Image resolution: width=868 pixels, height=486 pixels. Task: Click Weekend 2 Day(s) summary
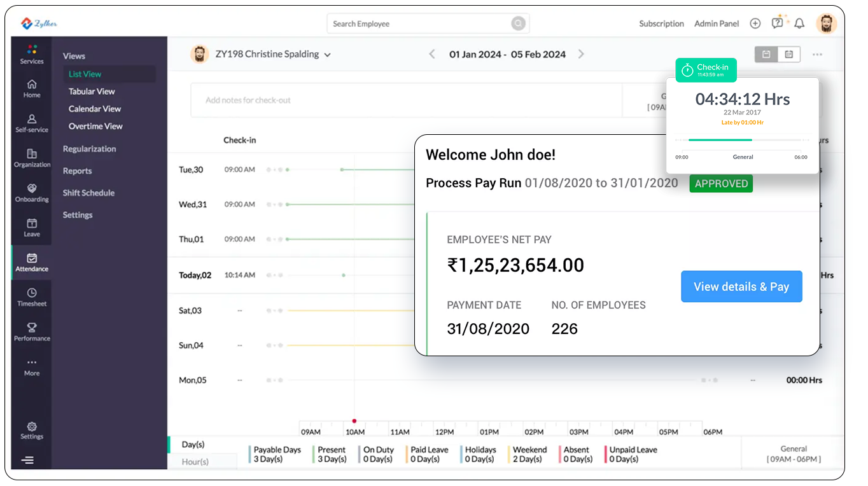(x=529, y=454)
